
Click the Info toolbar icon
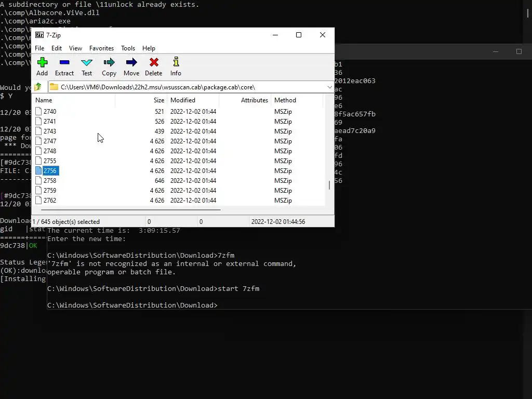tap(176, 62)
